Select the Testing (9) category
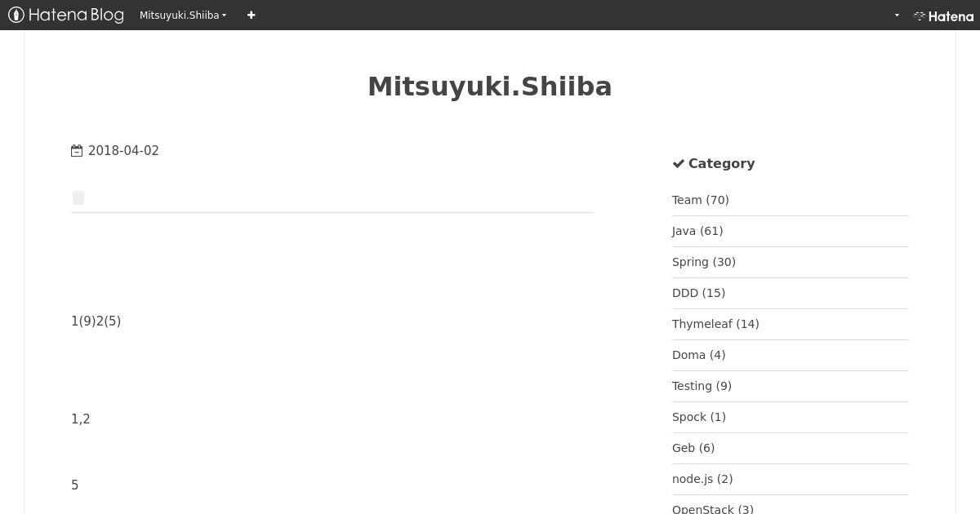 pos(702,386)
